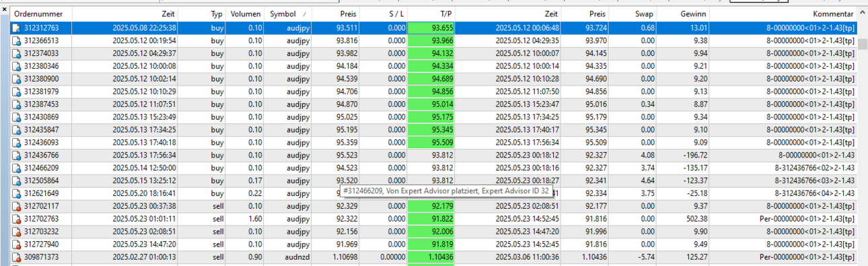Viewport: 868px width, 266px height.
Task: Click the order icon beside 312621649
Action: 16,194
